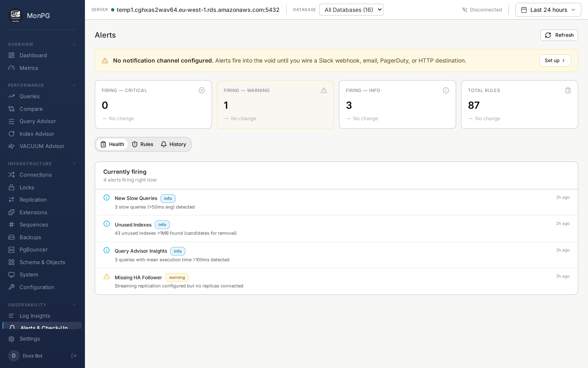Image resolution: width=588 pixels, height=368 pixels.
Task: Click the '4 alerts firing right now' text
Action: [130, 180]
